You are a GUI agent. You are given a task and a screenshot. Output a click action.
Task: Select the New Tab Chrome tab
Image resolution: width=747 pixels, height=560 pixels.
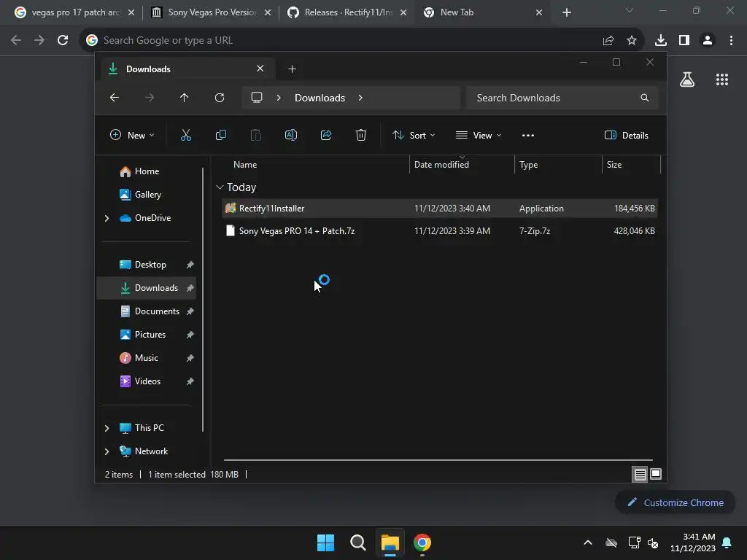[483, 12]
